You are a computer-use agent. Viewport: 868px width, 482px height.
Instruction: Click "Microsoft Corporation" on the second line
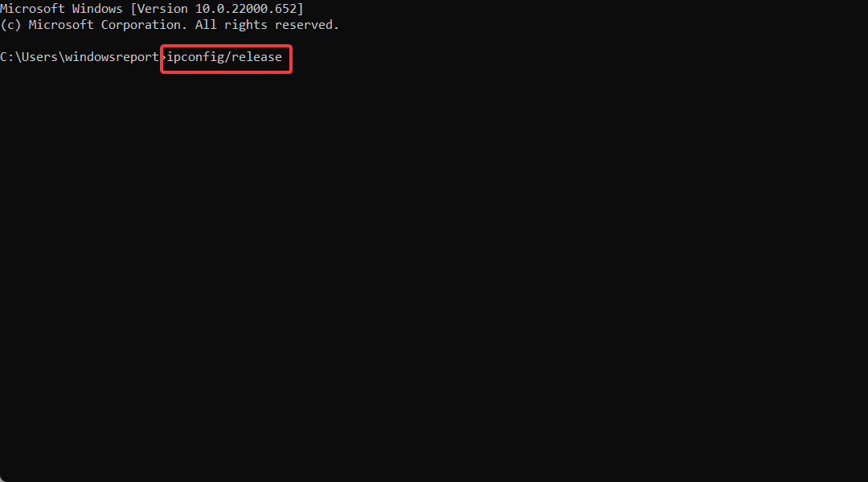[104, 25]
